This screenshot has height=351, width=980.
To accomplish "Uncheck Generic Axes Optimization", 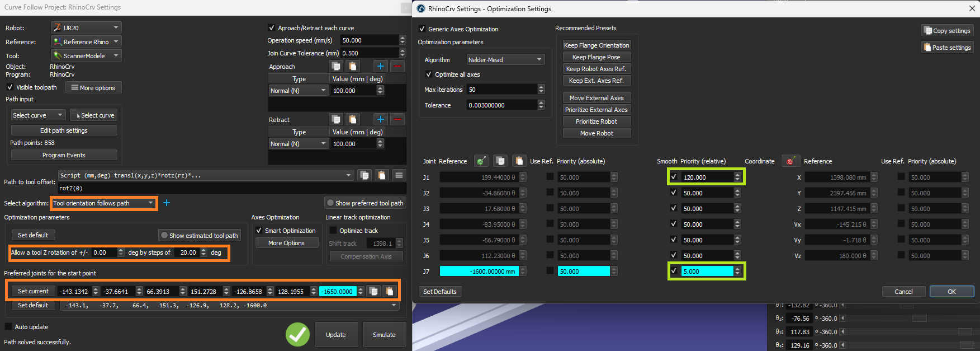I will tap(422, 29).
